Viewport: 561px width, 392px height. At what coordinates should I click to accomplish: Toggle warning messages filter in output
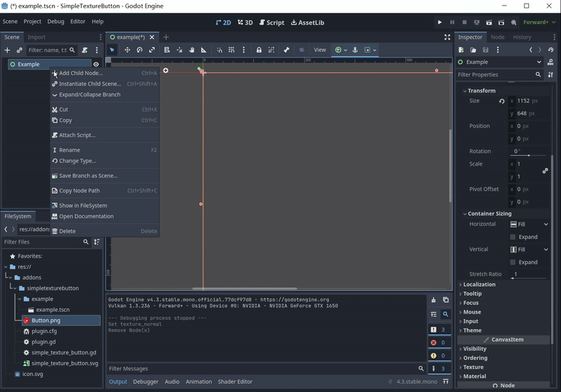[x=439, y=356]
